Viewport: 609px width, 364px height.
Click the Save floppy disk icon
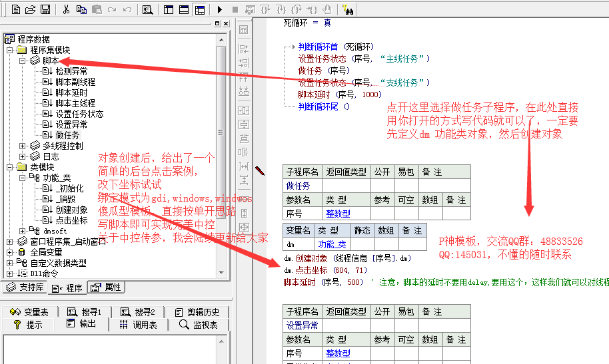(x=45, y=9)
